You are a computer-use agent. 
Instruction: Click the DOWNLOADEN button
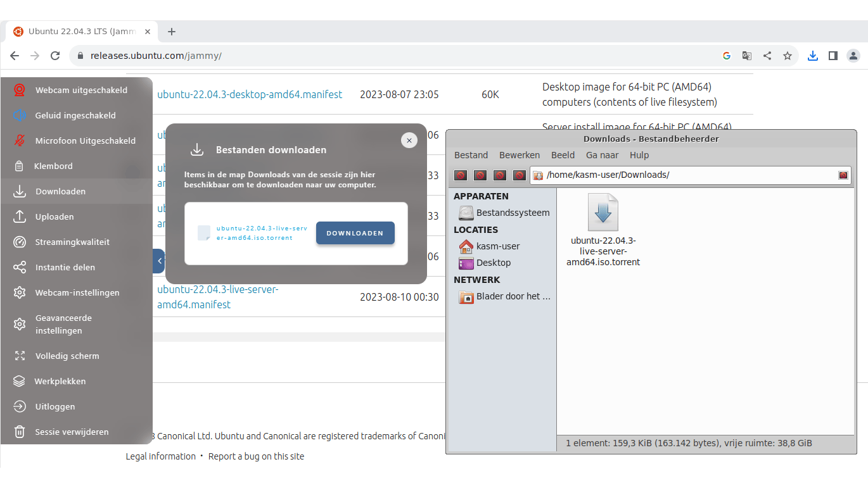point(355,233)
